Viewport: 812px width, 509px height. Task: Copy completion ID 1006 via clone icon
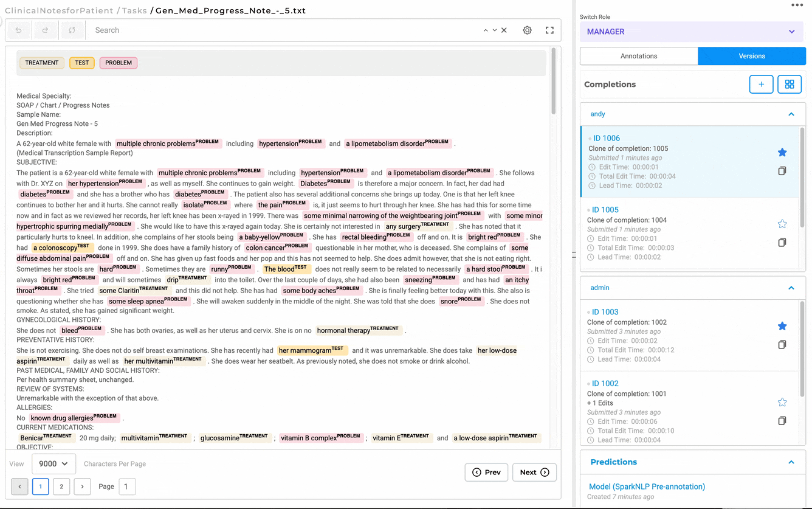(782, 171)
